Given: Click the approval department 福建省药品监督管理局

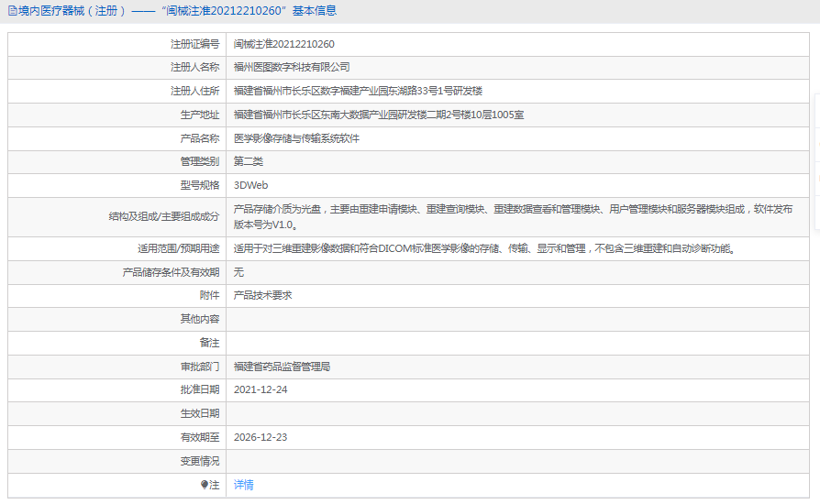Looking at the screenshot, I should pyautogui.click(x=282, y=367).
